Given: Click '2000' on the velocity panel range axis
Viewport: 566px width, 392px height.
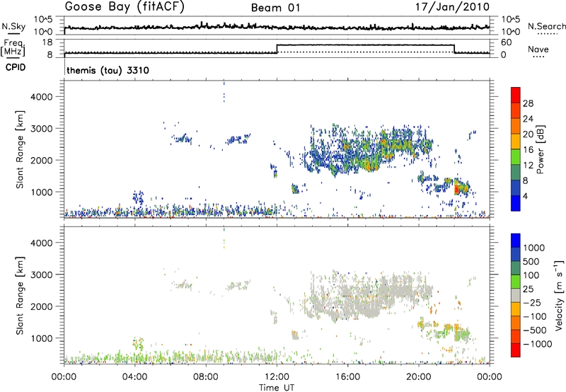Looking at the screenshot, I should coord(41,306).
